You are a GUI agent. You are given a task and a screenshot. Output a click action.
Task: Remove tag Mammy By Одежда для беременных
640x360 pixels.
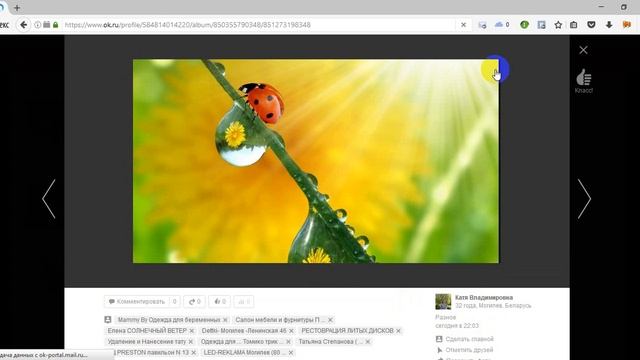[225, 320]
